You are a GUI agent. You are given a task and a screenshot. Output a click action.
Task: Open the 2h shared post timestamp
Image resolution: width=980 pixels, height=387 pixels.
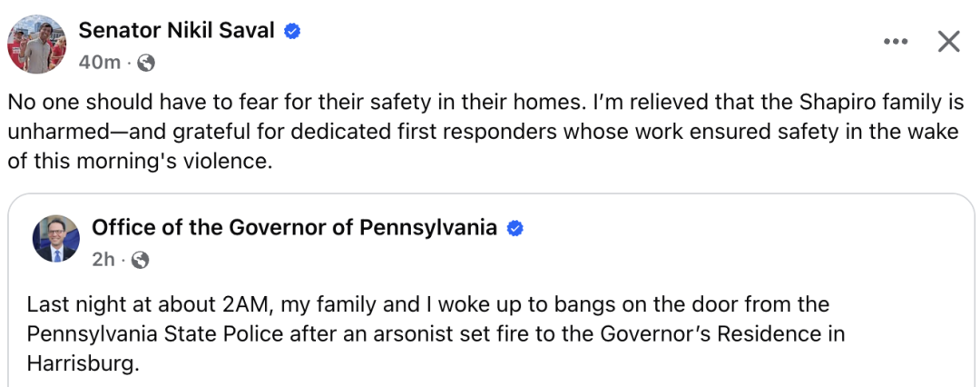pos(103,260)
